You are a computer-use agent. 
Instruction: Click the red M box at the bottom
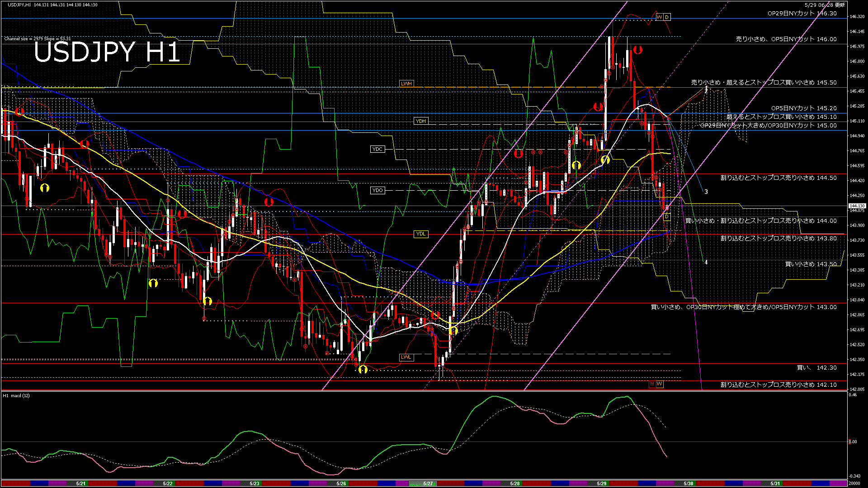(652, 384)
